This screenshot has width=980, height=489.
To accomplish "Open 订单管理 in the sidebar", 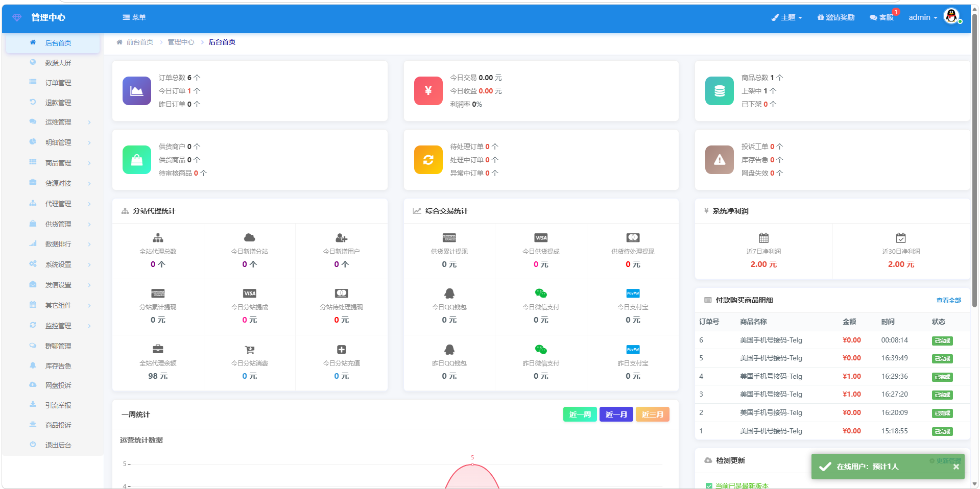I will (x=53, y=83).
